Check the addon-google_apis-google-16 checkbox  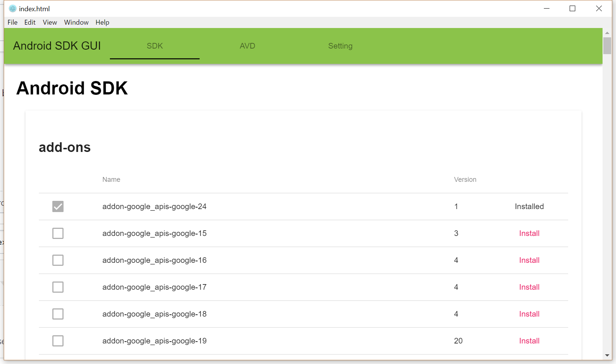[58, 260]
